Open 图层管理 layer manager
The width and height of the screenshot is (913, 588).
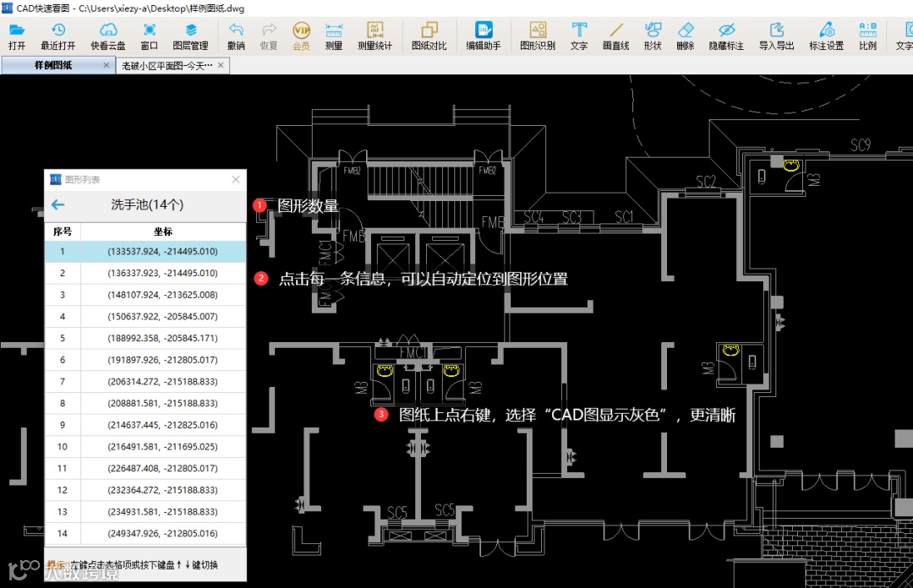190,36
